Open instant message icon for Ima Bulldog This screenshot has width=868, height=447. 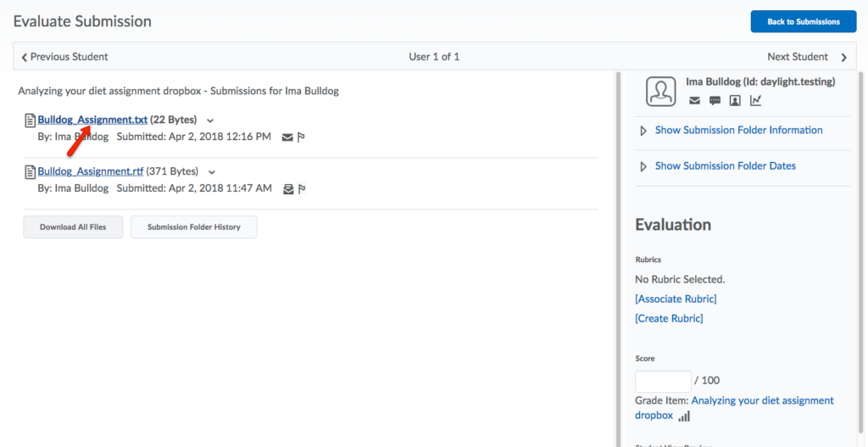pos(715,101)
